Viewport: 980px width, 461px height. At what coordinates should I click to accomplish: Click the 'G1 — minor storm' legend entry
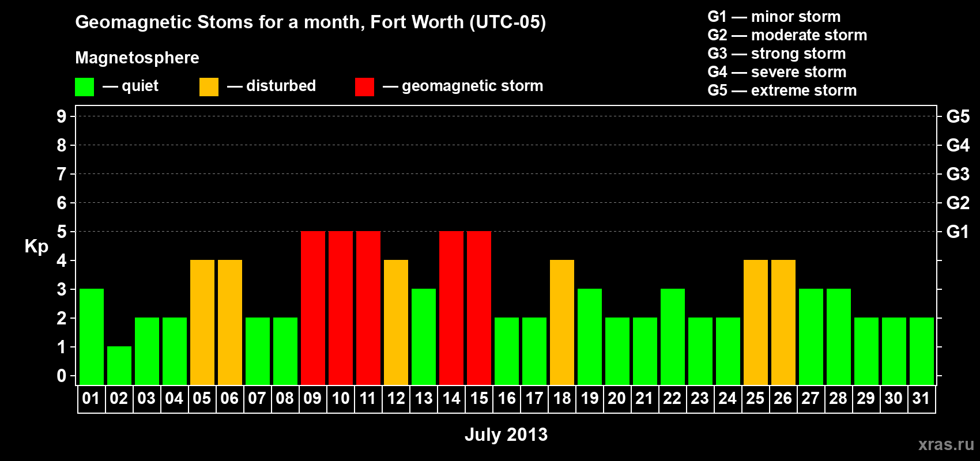[x=774, y=17]
